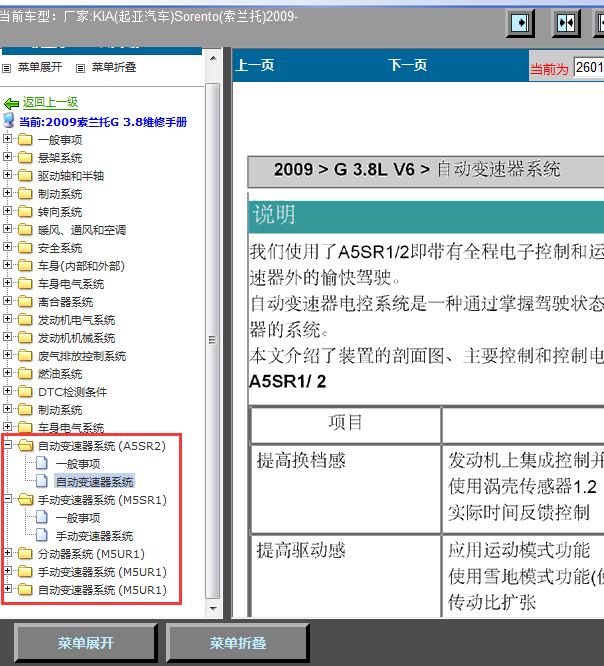
Task: Click the 提高换档感 table cell
Action: (x=345, y=489)
